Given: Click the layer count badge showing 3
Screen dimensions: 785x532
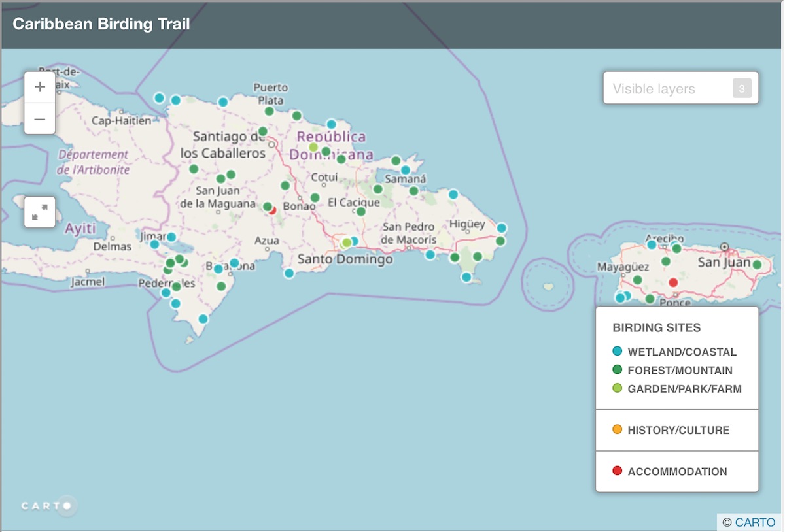Looking at the screenshot, I should tap(742, 89).
